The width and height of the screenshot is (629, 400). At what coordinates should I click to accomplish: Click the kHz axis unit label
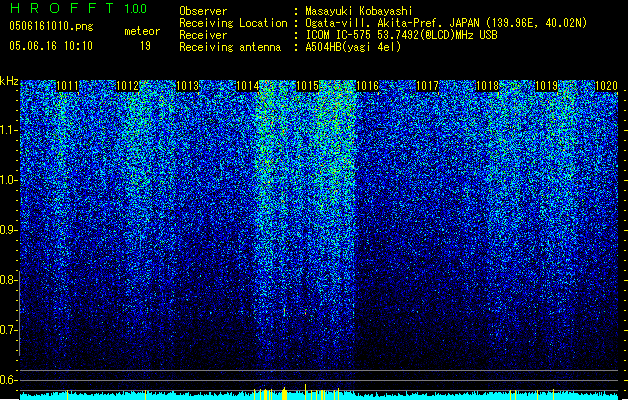tap(9, 81)
